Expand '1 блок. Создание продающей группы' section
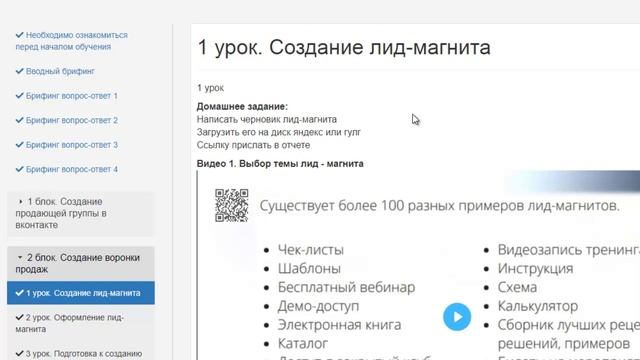Image resolution: width=640 pixels, height=360 pixels. coord(81,213)
